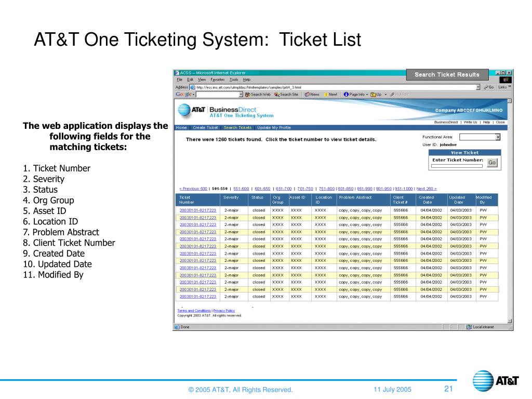Click the Go button next to Address bar
Image resolution: width=532 pixels, height=399 pixels.
click(x=489, y=87)
